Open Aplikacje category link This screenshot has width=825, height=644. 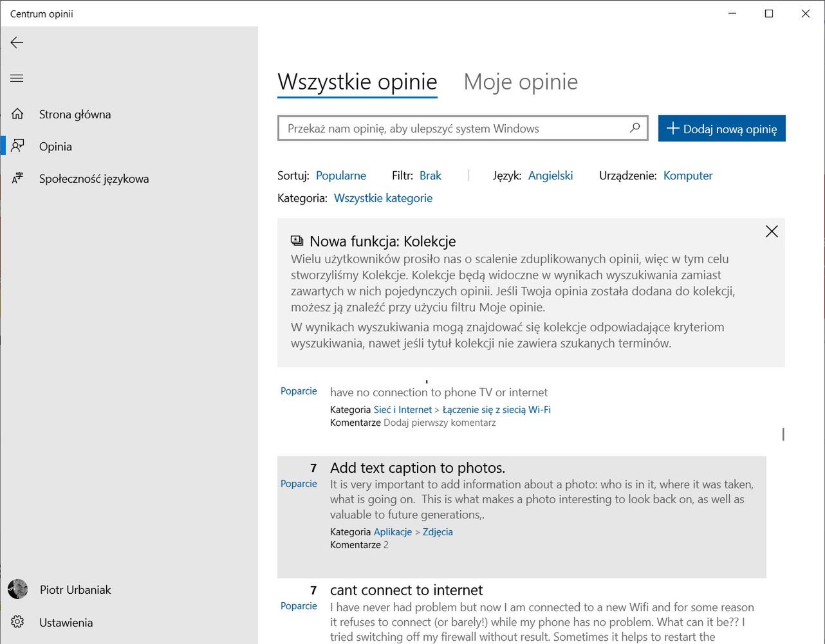coord(393,532)
